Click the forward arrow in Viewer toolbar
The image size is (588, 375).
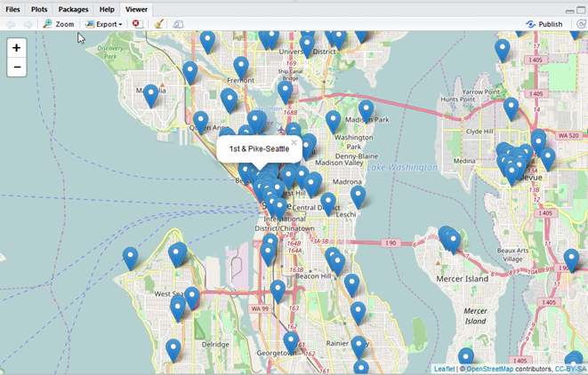[28, 24]
